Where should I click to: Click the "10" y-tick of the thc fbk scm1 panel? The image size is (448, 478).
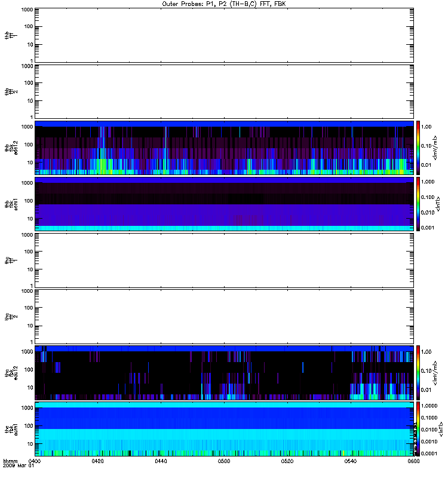point(30,444)
